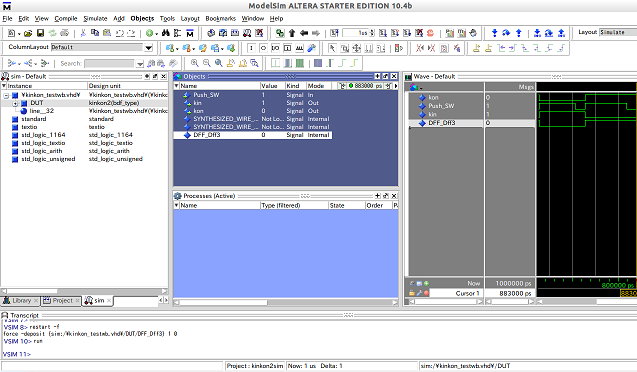Click the Run simulation icon
The image size is (637, 372).
[383, 33]
